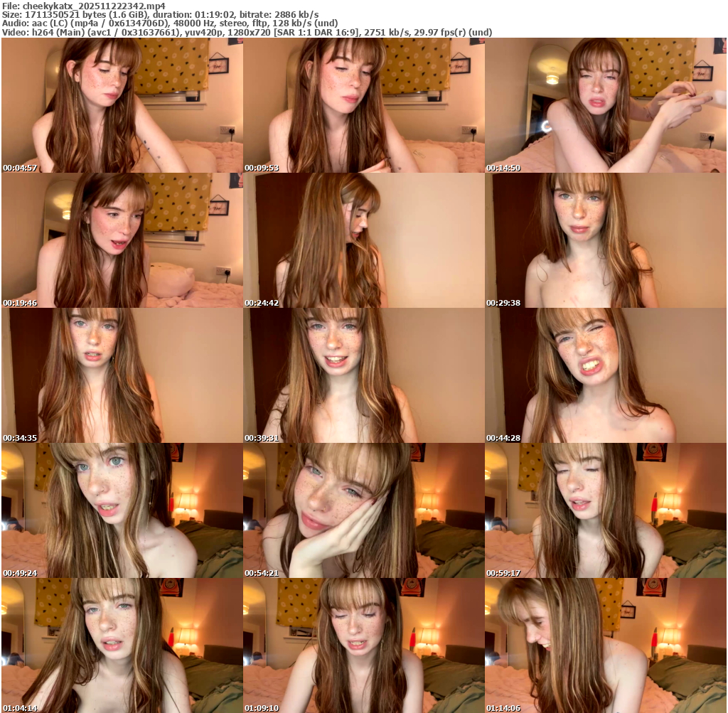Click the File name line at top
This screenshot has height=713, width=728.
pyautogui.click(x=84, y=6)
